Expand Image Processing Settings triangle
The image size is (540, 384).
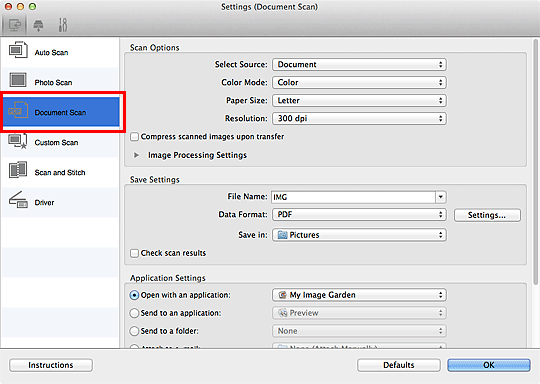136,155
